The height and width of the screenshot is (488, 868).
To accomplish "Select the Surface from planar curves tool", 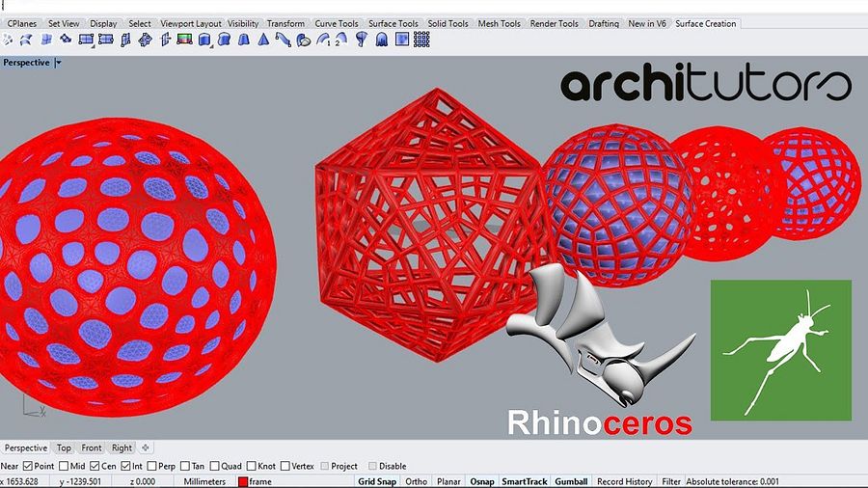I will pos(46,40).
